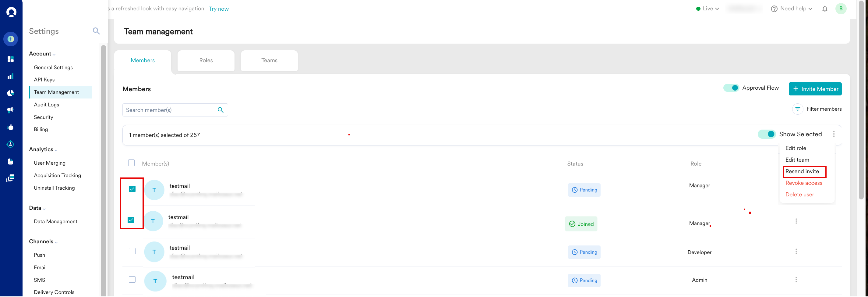868x297 pixels.
Task: Click the dashboard grid icon in sidebar
Action: pyautogui.click(x=11, y=59)
